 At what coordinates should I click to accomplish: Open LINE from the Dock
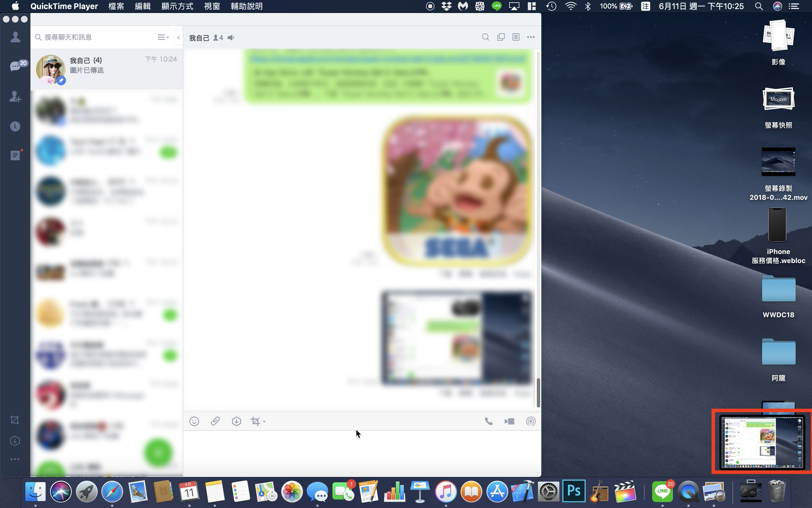pos(662,492)
